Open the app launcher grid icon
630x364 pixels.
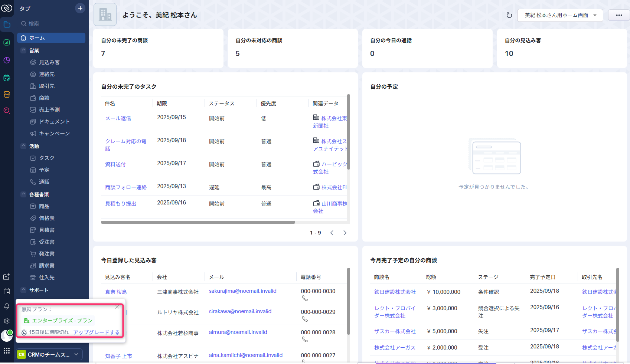[x=7, y=351]
